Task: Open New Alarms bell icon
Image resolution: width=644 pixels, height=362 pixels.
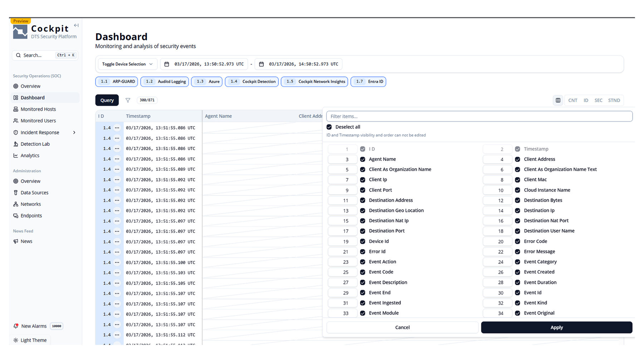Action: (16, 326)
